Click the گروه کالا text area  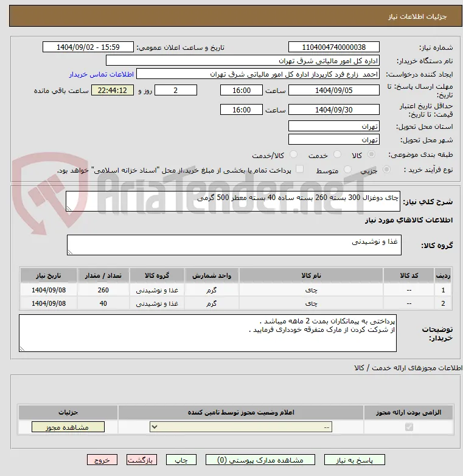(234, 245)
